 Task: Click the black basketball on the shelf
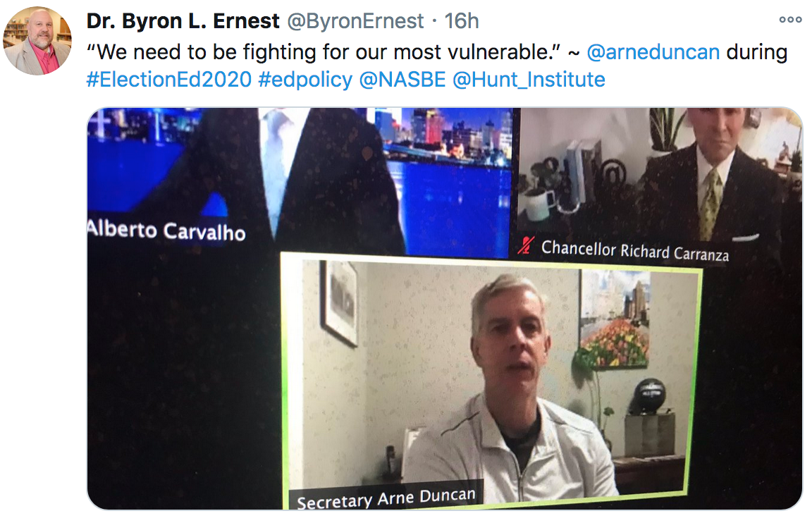point(651,395)
